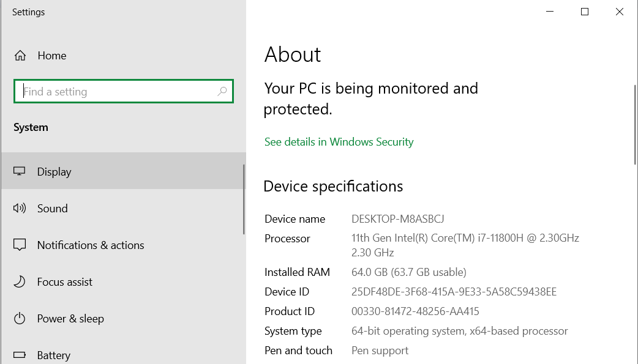Click the Display monitor icon
This screenshot has width=638, height=364.
coord(20,171)
